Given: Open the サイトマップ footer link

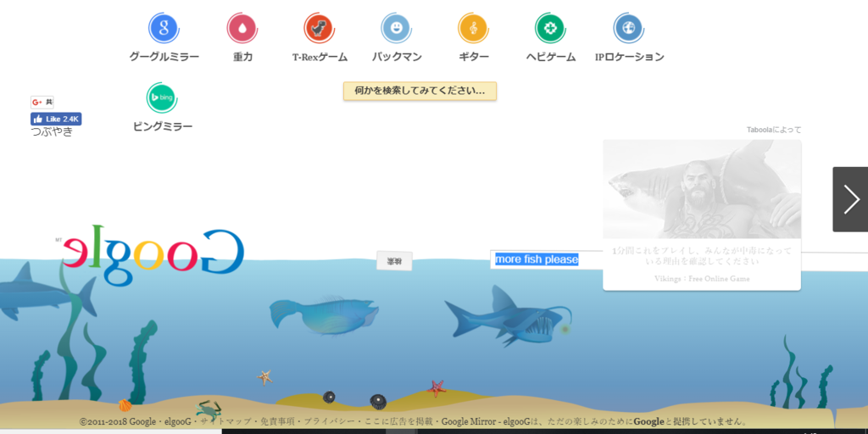Looking at the screenshot, I should [225, 422].
